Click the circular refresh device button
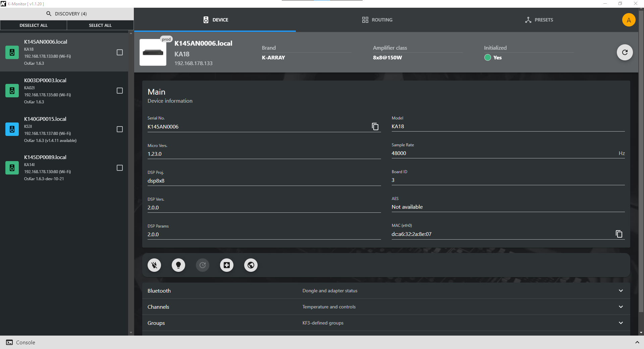 (x=625, y=52)
